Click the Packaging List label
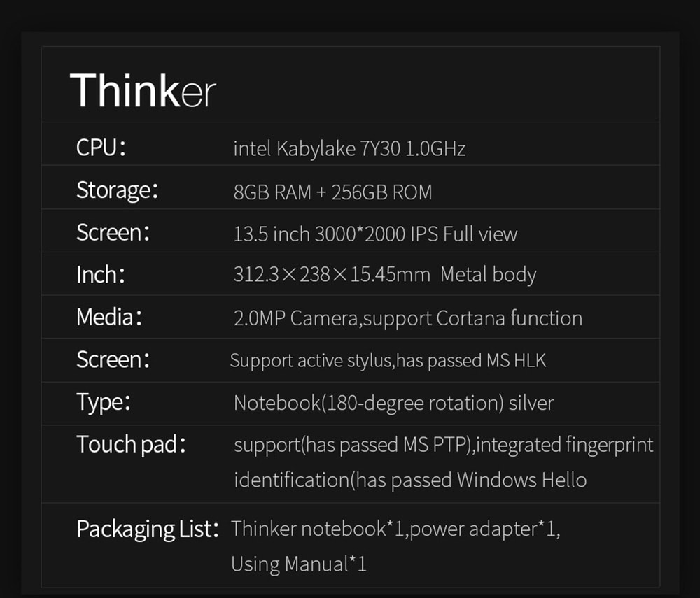Viewport: 700px width, 598px height. tap(148, 529)
